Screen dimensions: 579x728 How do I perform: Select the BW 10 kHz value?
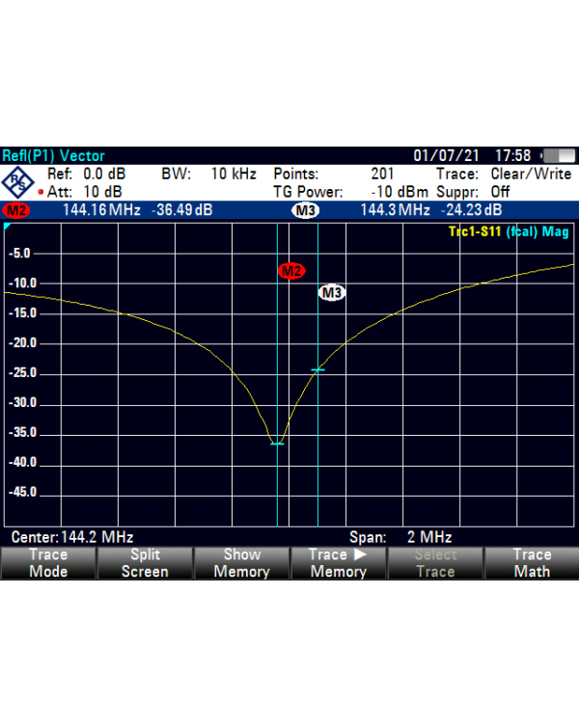(234, 174)
